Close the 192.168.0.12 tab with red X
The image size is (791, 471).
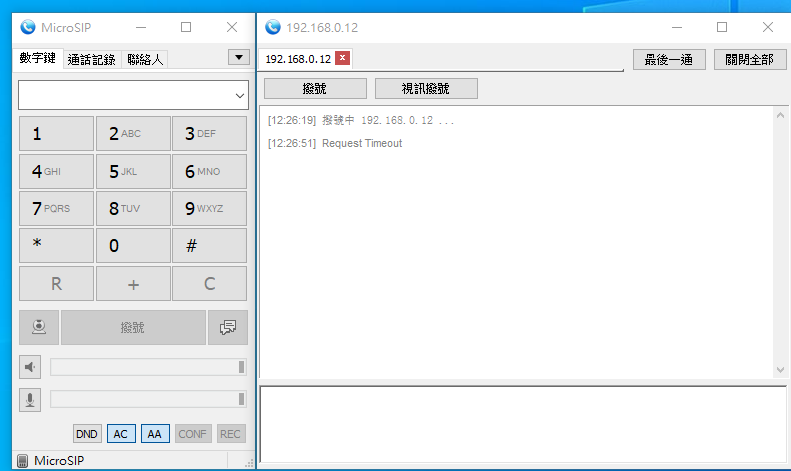[342, 58]
